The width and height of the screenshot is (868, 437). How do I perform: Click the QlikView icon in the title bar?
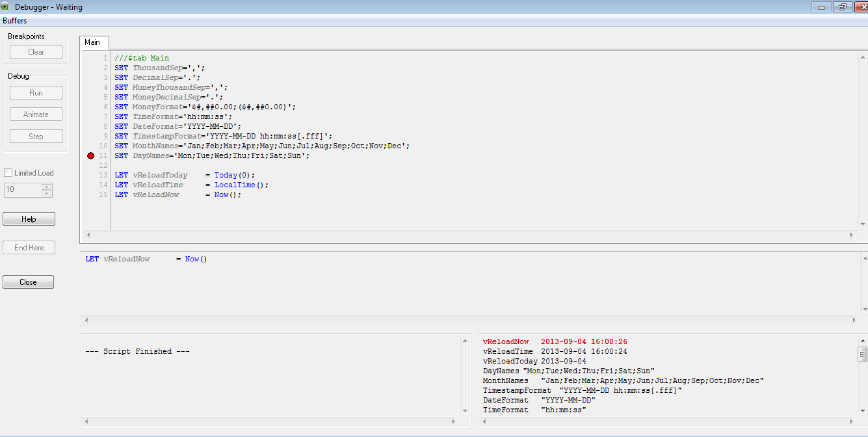[7, 7]
